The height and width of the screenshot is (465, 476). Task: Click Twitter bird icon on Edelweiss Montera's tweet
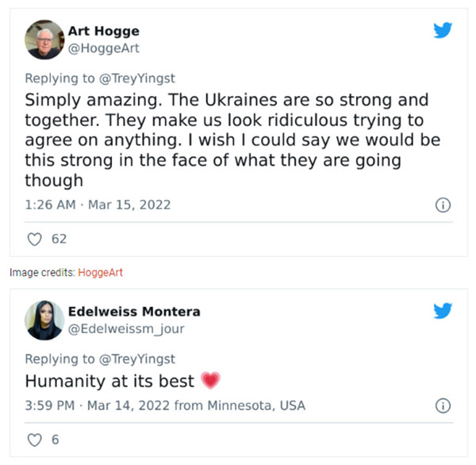(x=443, y=310)
